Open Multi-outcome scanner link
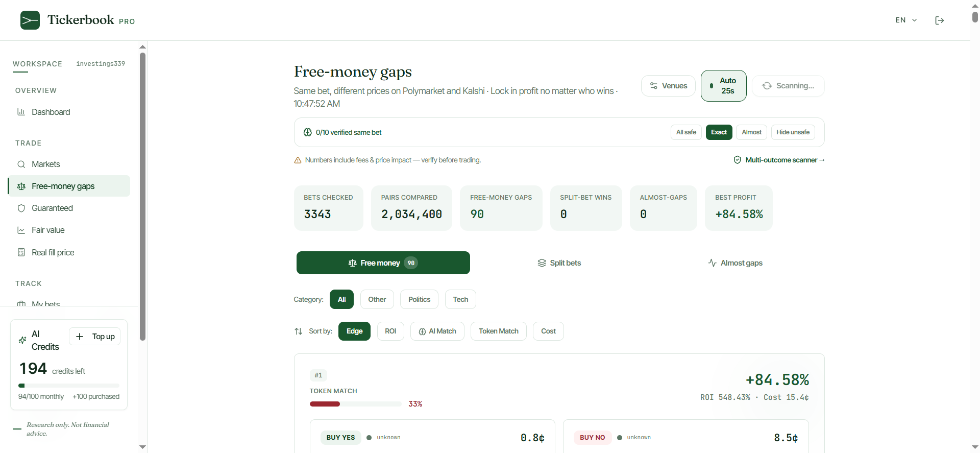 tap(779, 160)
